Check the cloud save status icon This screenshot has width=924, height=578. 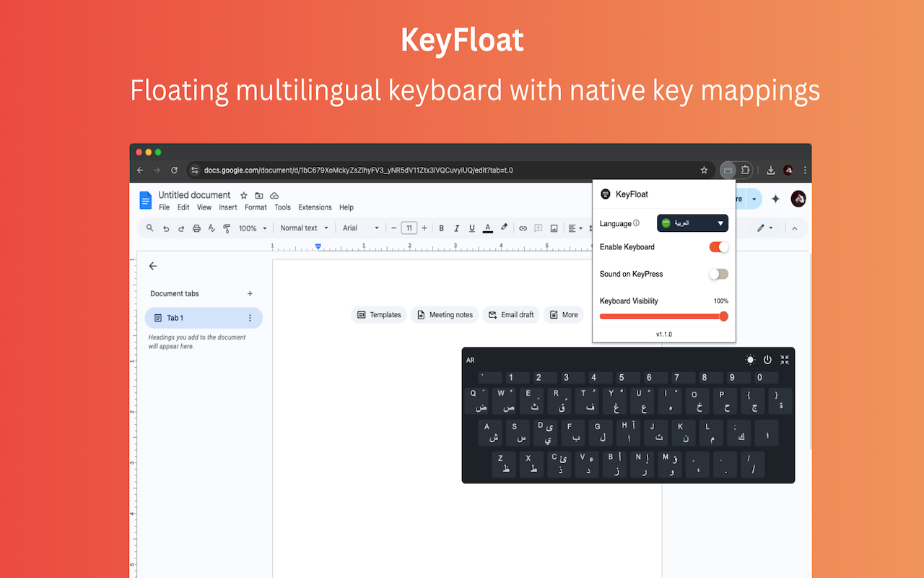click(274, 195)
